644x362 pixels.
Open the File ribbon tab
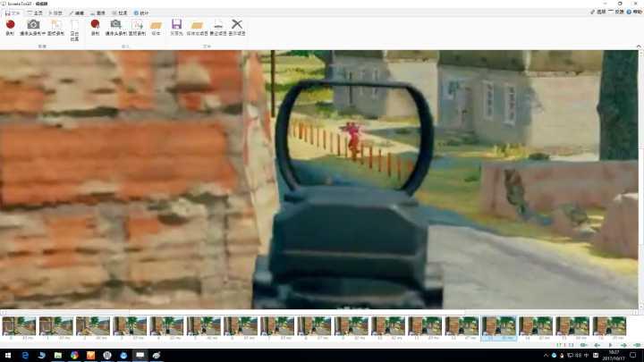(12, 13)
